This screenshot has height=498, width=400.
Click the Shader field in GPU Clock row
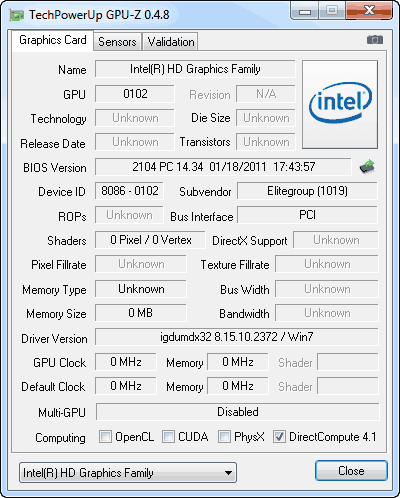(x=348, y=362)
